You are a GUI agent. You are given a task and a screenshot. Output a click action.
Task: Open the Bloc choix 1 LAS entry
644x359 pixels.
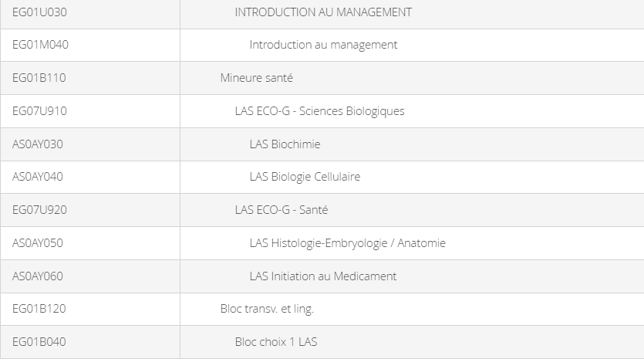point(276,342)
